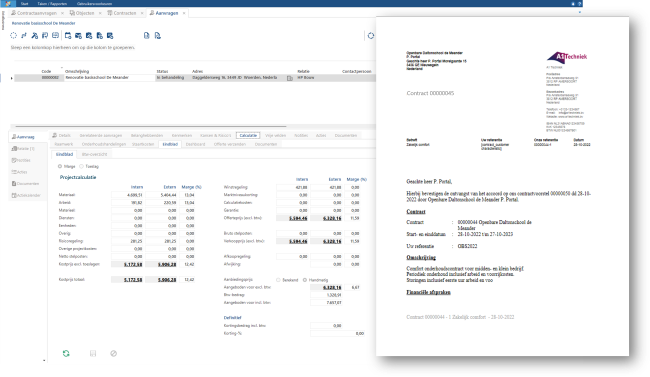
Task: Click the fourth icon in second toolbar group
Action: pos(99,36)
